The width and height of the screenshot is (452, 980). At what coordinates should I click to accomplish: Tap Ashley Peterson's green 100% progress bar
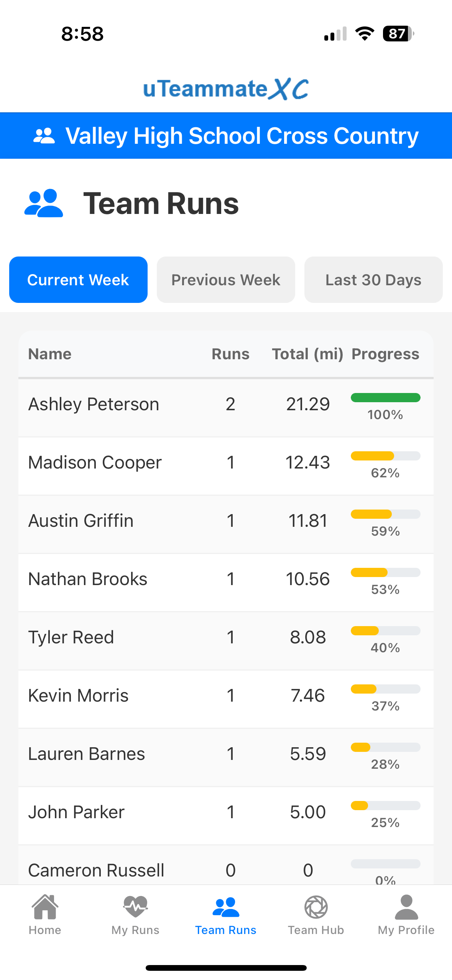tap(385, 398)
